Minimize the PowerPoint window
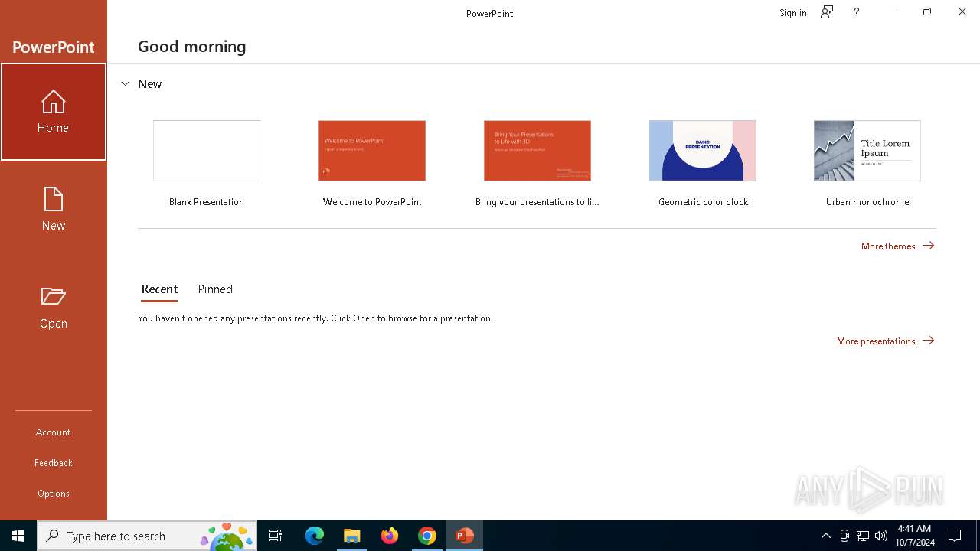 891,11
